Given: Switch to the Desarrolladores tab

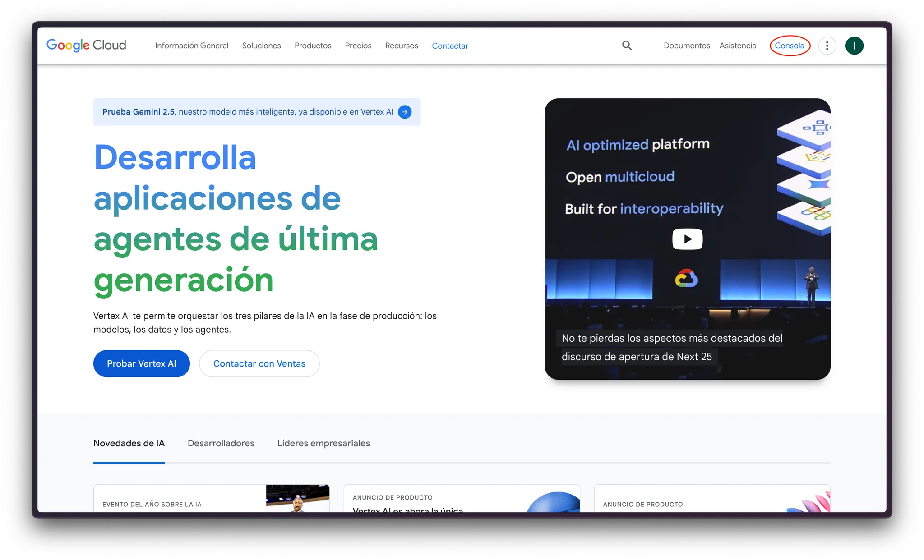Looking at the screenshot, I should [x=221, y=443].
